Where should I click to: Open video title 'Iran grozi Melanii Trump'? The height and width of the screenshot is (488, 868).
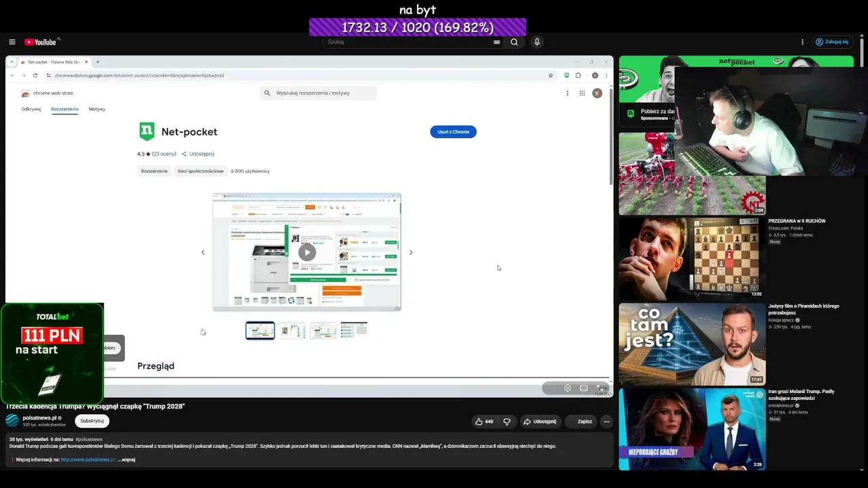pyautogui.click(x=802, y=394)
